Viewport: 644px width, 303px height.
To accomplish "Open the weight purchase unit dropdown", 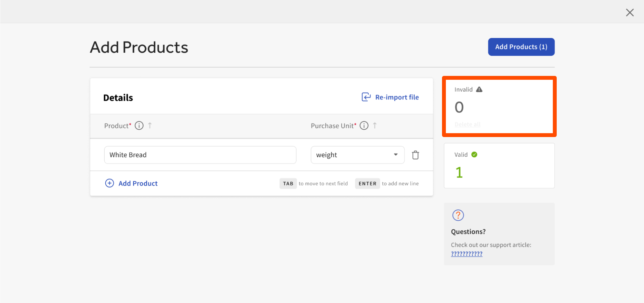I will [x=395, y=155].
